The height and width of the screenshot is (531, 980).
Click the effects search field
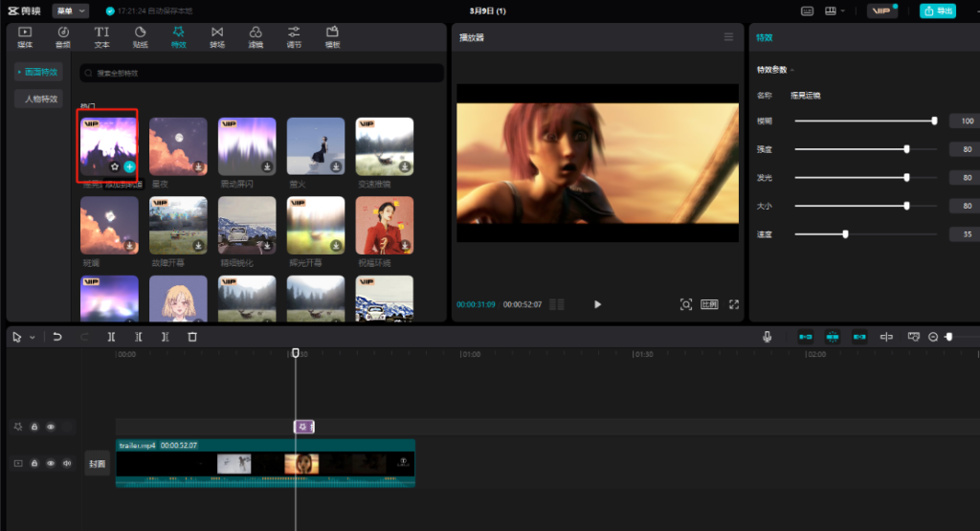pyautogui.click(x=262, y=73)
